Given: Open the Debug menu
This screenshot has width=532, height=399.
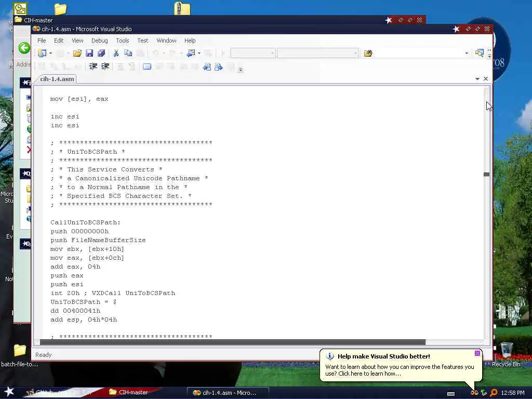Looking at the screenshot, I should pyautogui.click(x=99, y=41).
